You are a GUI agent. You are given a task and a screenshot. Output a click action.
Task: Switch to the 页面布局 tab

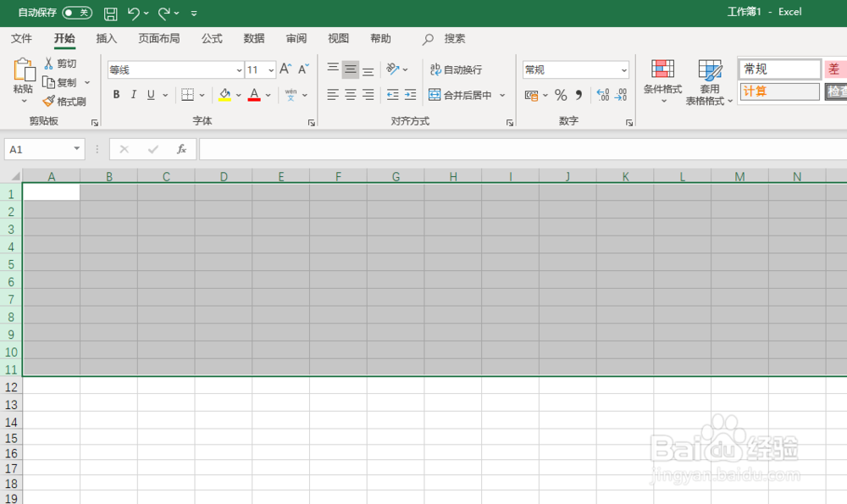click(x=159, y=38)
